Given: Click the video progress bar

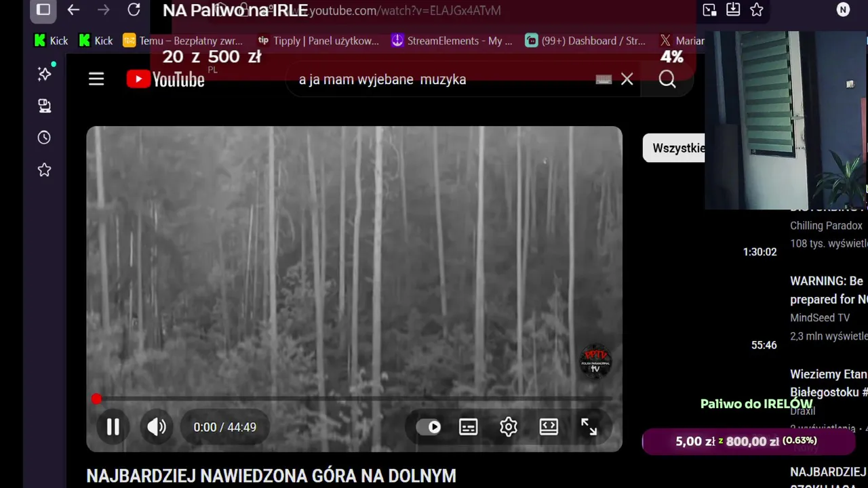Looking at the screenshot, I should click(x=354, y=399).
